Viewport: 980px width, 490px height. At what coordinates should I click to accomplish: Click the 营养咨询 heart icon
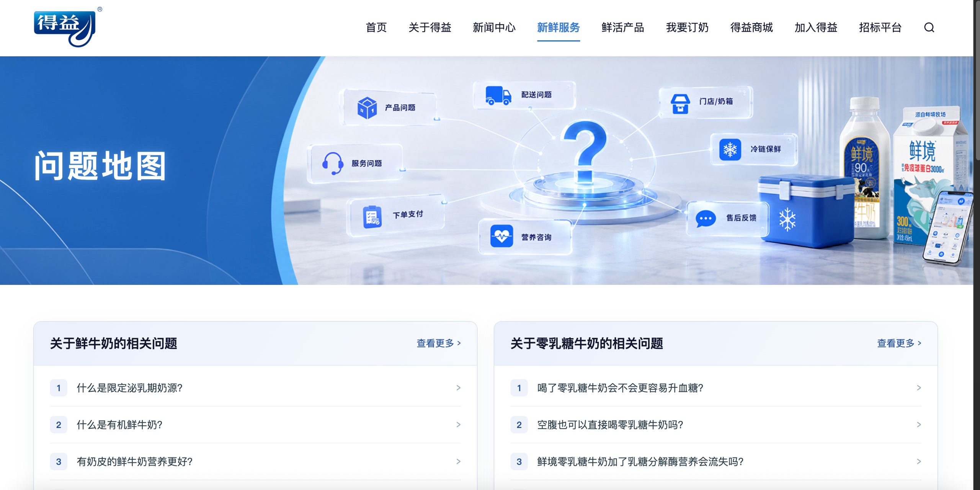pyautogui.click(x=501, y=236)
